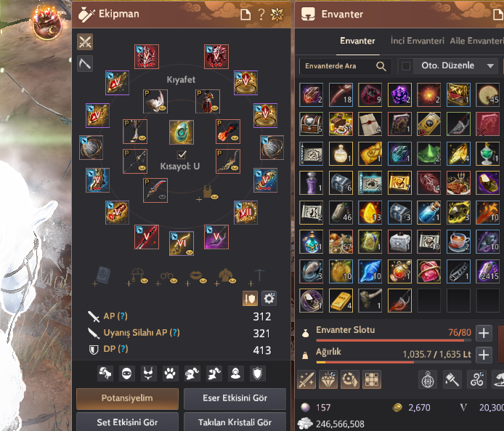The width and height of the screenshot is (504, 431).
Task: Toggle the sword-and-shield gear display button
Action: pos(250,299)
